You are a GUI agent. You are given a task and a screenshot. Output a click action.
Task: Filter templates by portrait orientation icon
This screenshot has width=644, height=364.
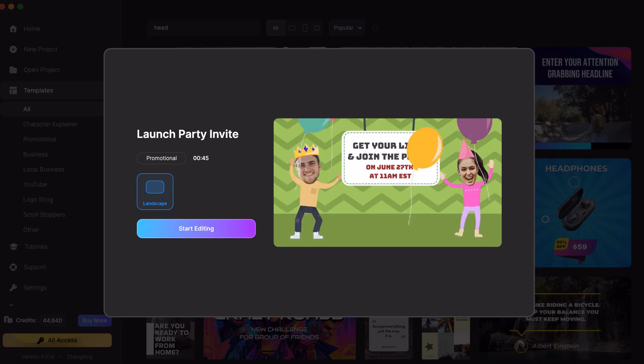click(304, 28)
